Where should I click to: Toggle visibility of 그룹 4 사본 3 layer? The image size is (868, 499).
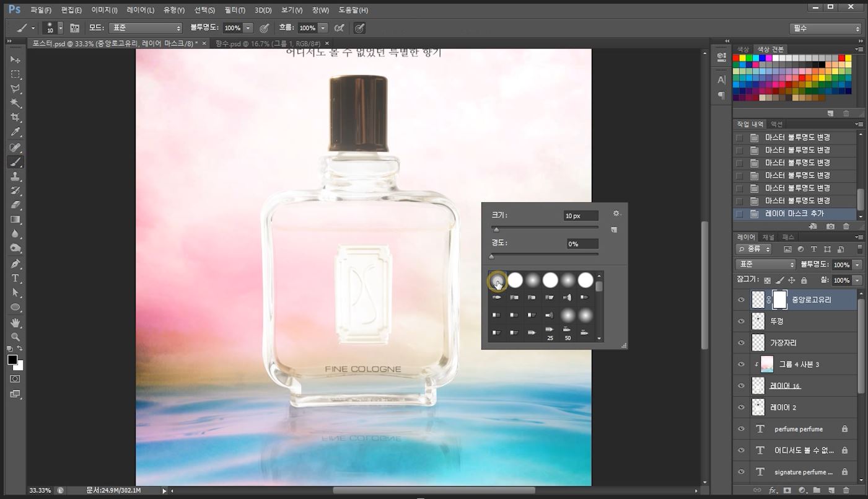click(741, 364)
